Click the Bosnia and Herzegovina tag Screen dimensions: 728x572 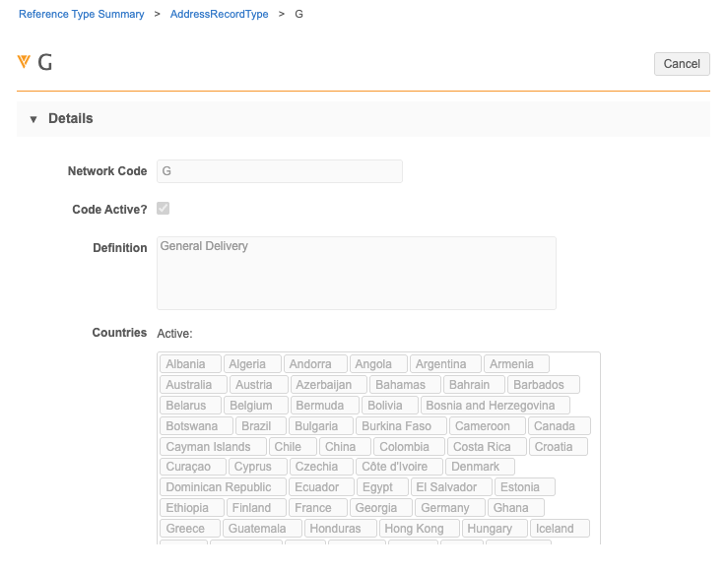pyautogui.click(x=490, y=406)
